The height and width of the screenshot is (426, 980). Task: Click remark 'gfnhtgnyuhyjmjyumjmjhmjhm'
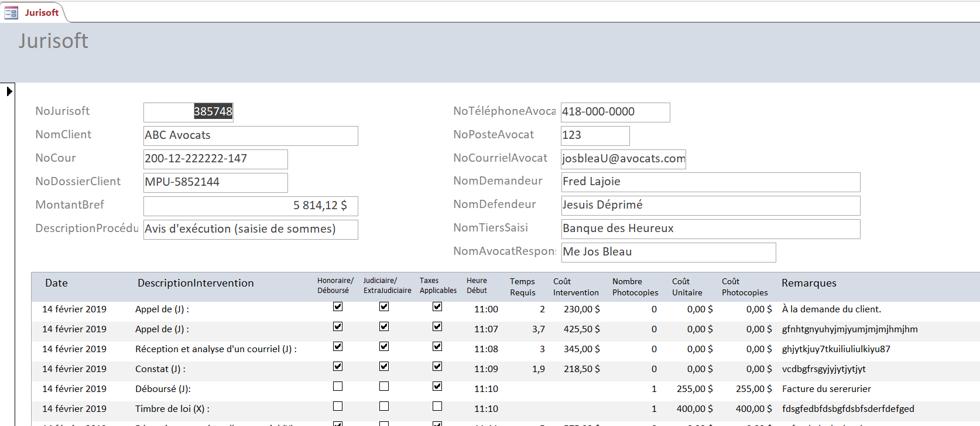850,329
